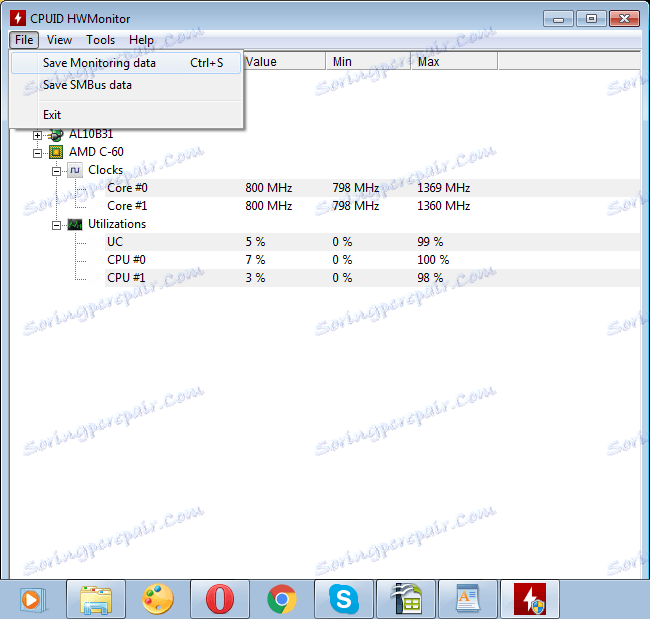
Task: Click the Min column header
Action: pyautogui.click(x=369, y=61)
